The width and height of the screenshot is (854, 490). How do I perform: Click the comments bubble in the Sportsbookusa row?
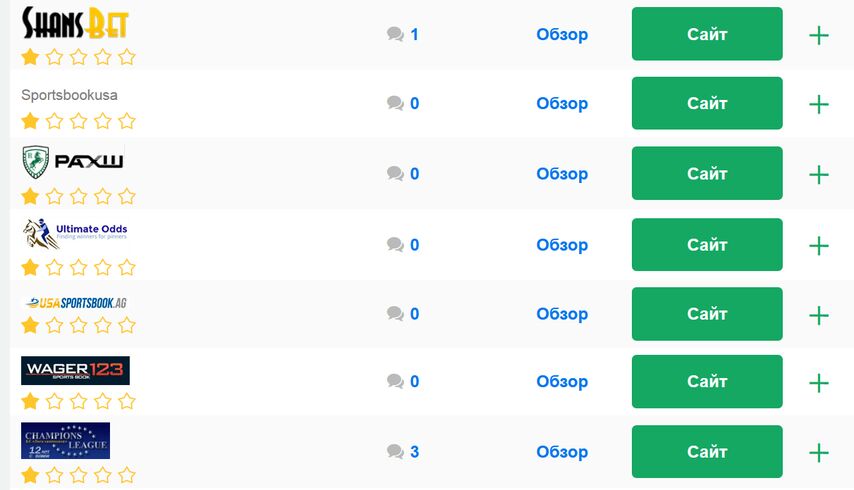pyautogui.click(x=395, y=103)
